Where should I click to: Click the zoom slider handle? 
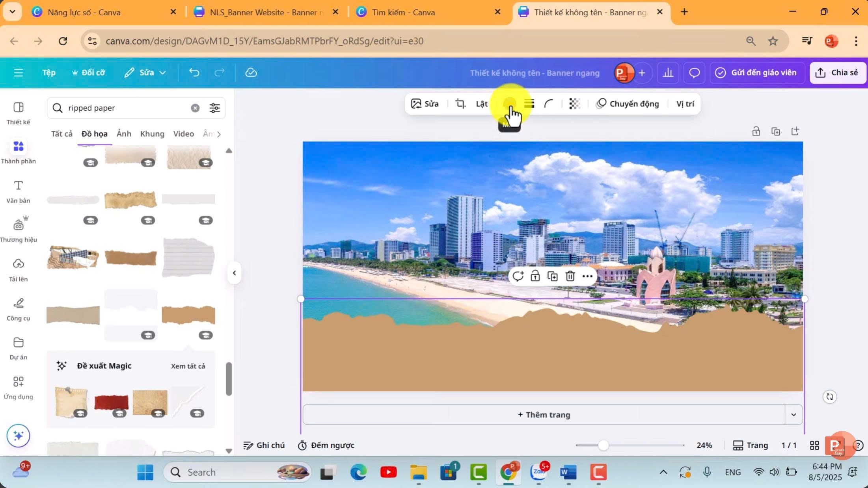click(x=603, y=445)
